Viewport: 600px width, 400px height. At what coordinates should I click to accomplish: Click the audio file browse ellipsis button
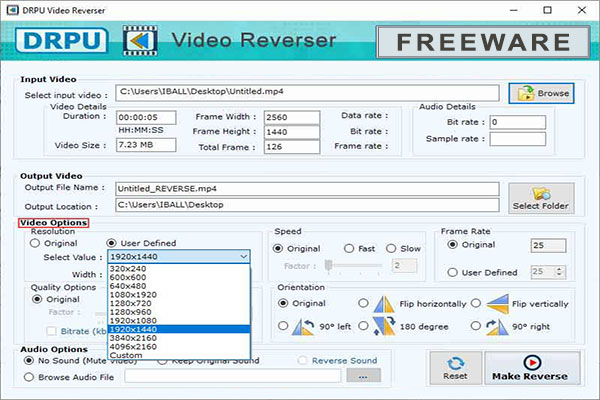point(363,376)
